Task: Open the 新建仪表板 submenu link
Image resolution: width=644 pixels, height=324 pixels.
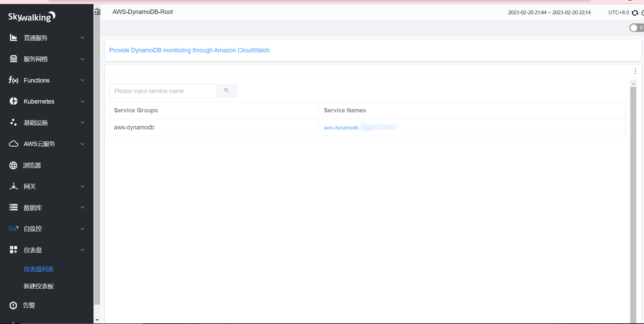Action: pyautogui.click(x=39, y=286)
